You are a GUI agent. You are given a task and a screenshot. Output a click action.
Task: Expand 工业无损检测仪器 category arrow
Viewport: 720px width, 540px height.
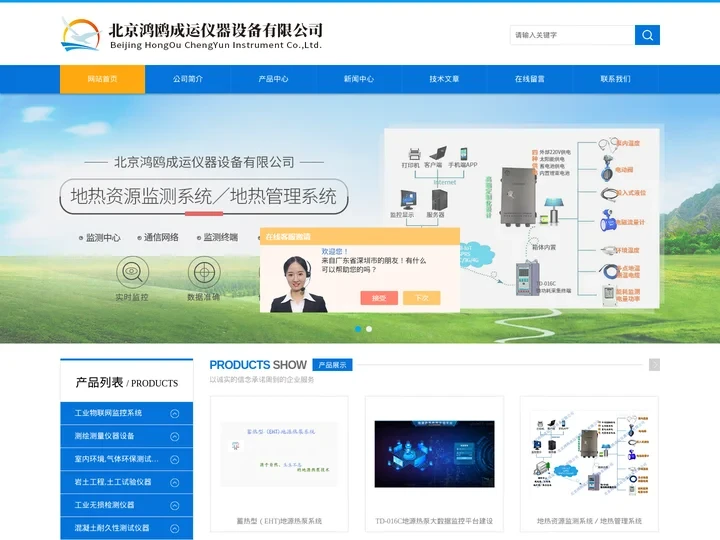(x=174, y=506)
